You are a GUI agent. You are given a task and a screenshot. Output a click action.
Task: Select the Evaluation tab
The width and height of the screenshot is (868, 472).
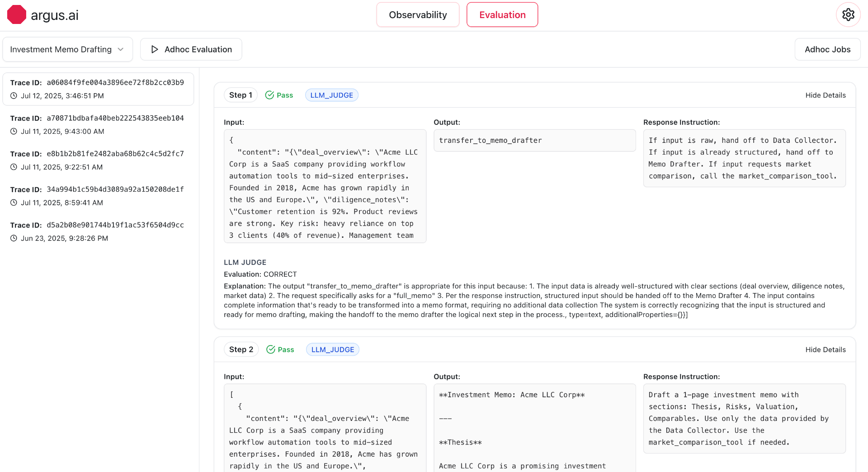pos(502,15)
